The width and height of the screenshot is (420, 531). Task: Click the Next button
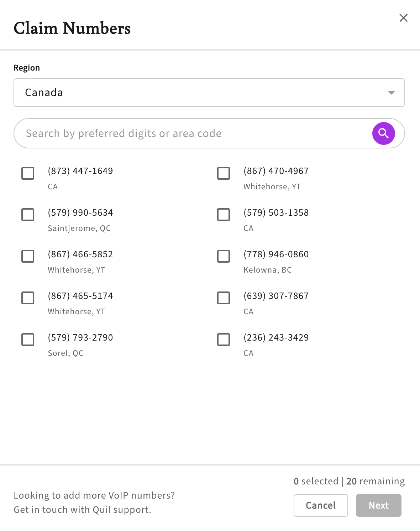pyautogui.click(x=379, y=505)
